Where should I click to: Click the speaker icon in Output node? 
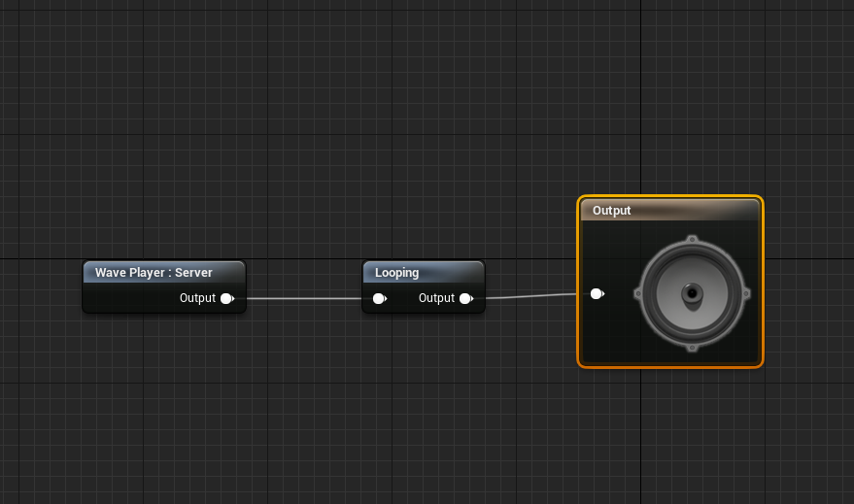point(691,292)
